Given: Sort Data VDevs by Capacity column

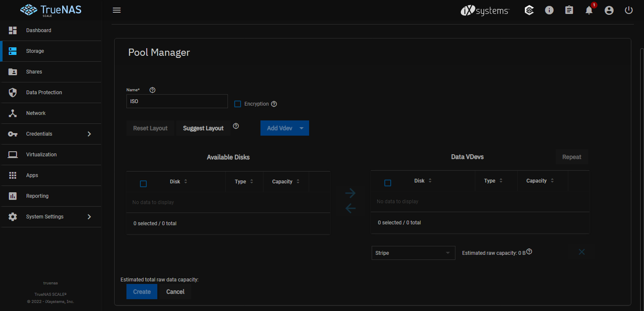Looking at the screenshot, I should [x=540, y=181].
